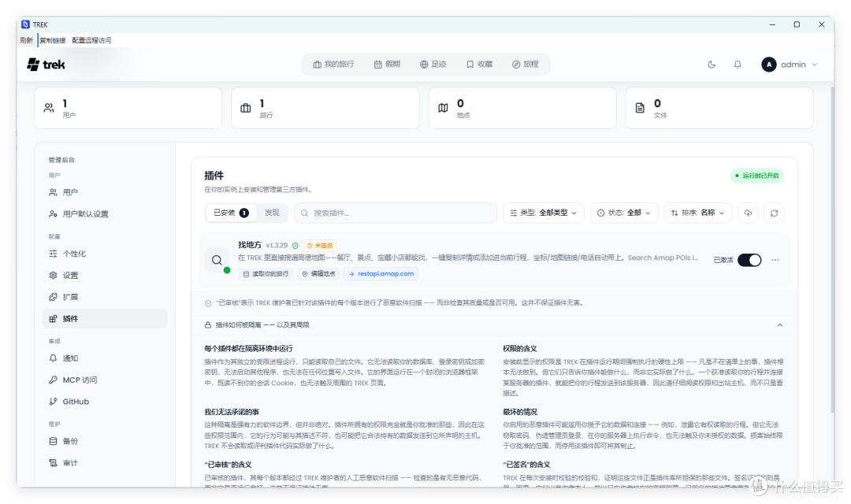Viewport: 851px width, 504px height.
Task: Open GitHub in the sidebar
Action: point(105,402)
